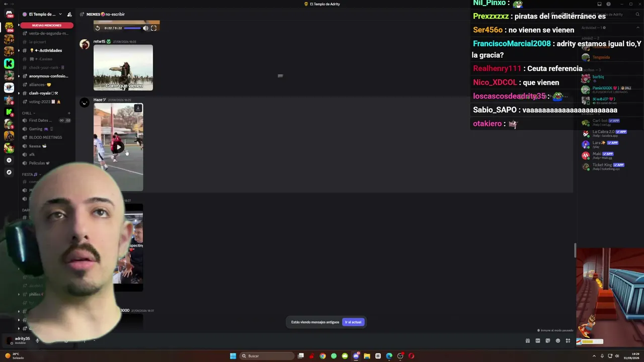
Task: Open the sticker picker icon
Action: 548,341
